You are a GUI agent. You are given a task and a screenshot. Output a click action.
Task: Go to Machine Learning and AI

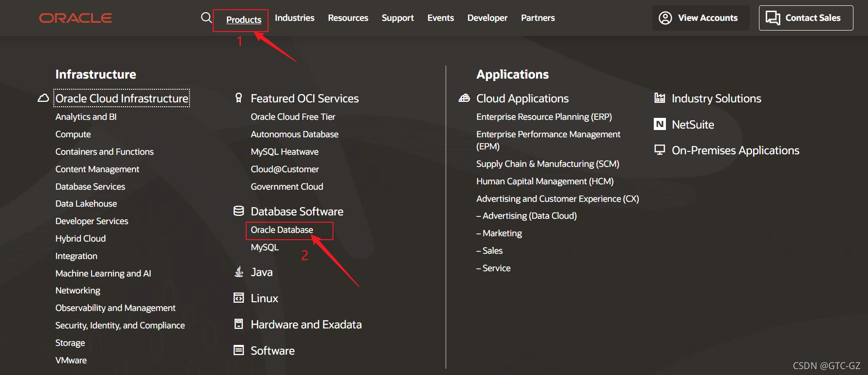[x=103, y=274]
